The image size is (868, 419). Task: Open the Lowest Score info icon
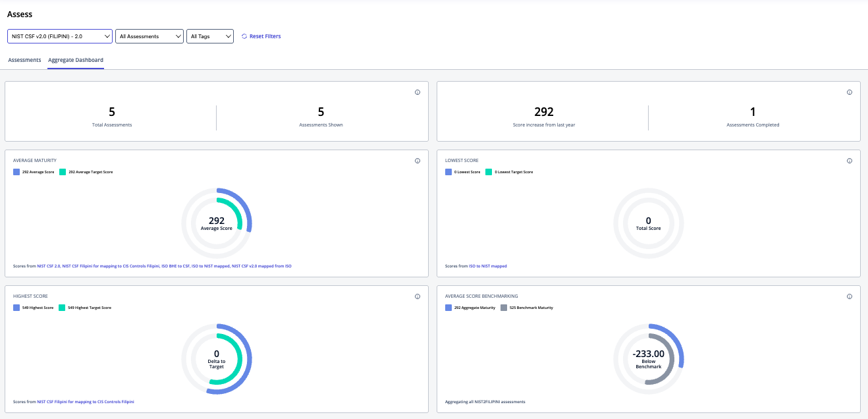pyautogui.click(x=850, y=161)
